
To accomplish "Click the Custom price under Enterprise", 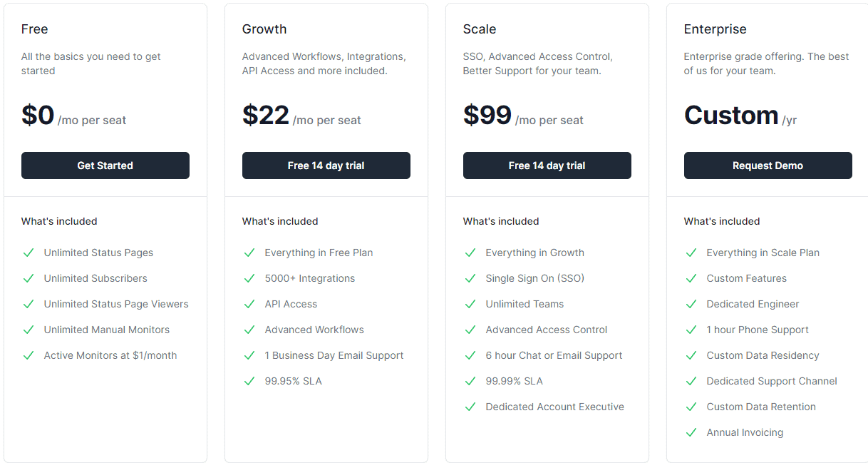I will click(731, 115).
